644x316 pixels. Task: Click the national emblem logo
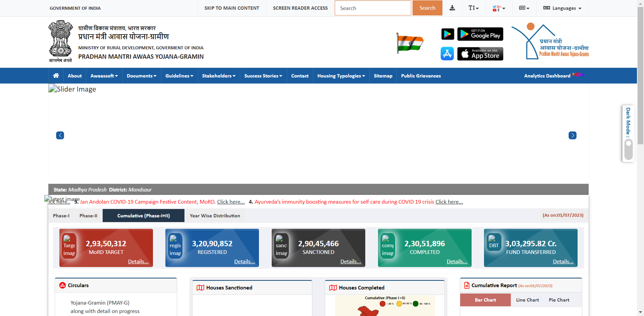pos(60,41)
